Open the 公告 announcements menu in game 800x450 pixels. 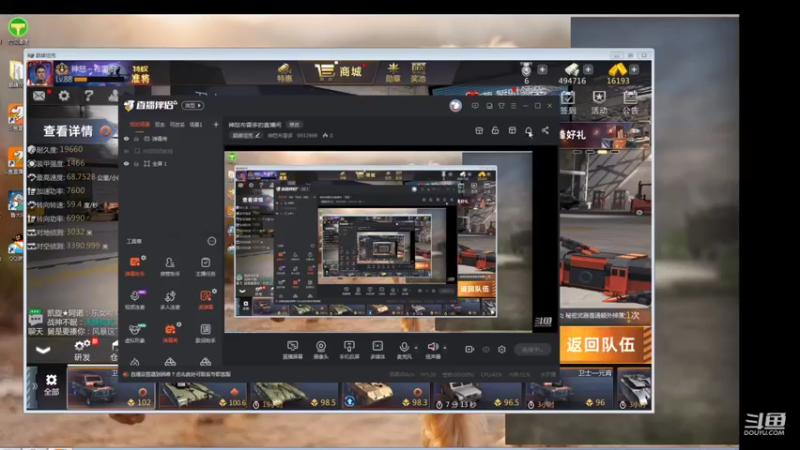pos(630,103)
